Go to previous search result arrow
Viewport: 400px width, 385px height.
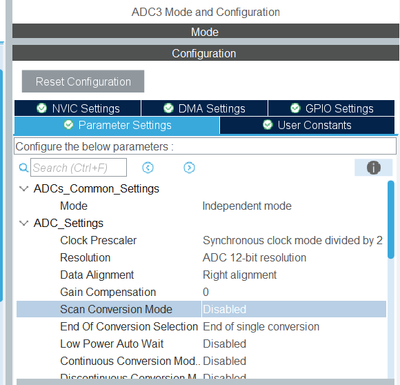pos(148,168)
